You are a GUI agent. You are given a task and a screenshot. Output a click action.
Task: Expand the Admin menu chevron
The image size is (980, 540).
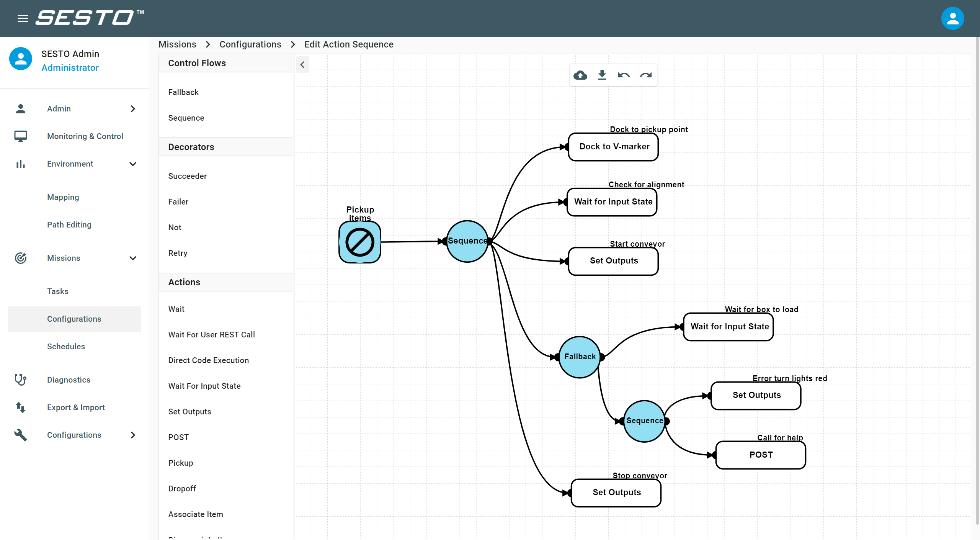133,109
